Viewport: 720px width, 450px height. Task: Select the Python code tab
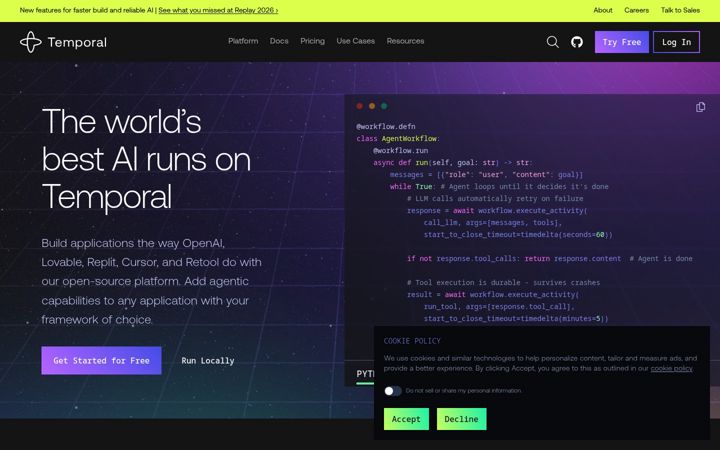coord(365,374)
